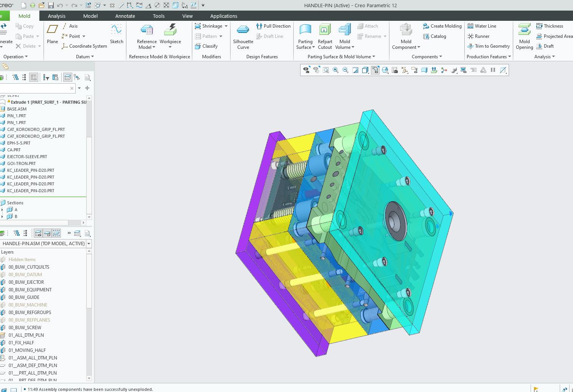This screenshot has height=392, width=573.
Task: Click the Pull Direction button
Action: 273,26
